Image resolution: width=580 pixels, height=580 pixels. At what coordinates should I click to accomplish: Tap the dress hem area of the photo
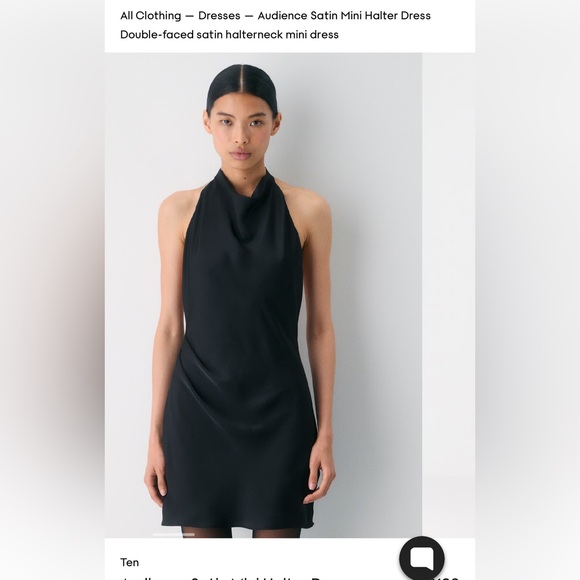pos(237,518)
